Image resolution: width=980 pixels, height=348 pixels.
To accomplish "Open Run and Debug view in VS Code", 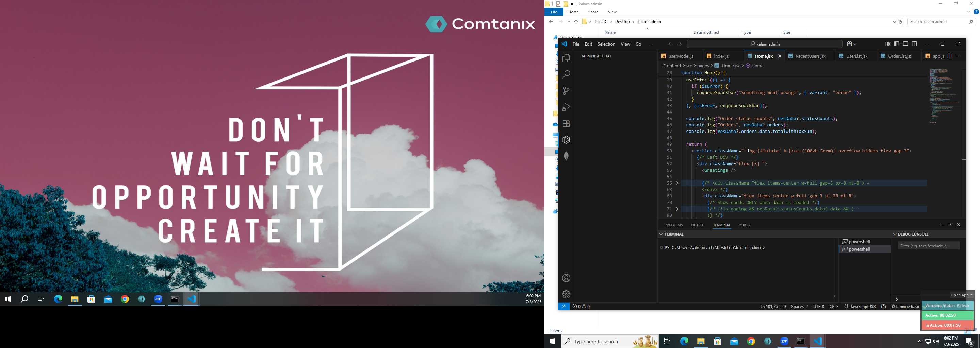I will (x=566, y=107).
